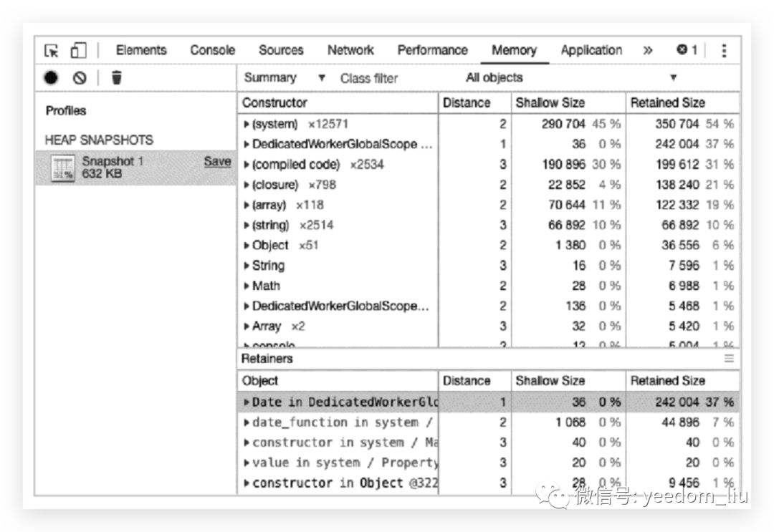Expand the (system) constructor row
The width and height of the screenshot is (774, 532).
click(247, 125)
